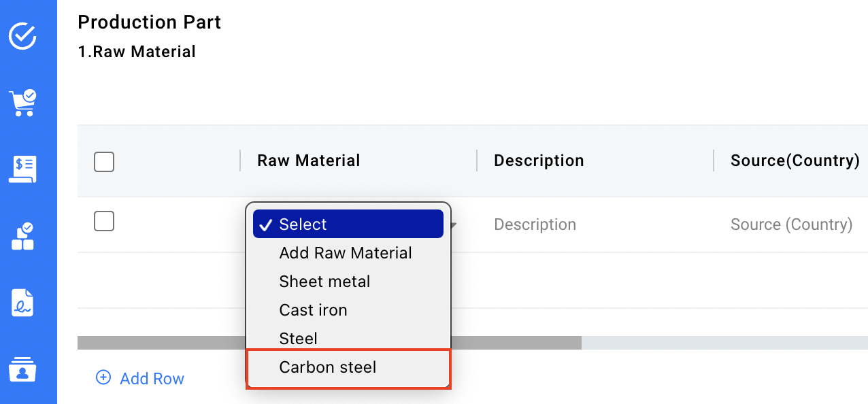
Task: Open the shopping cart sidebar icon
Action: click(x=22, y=103)
